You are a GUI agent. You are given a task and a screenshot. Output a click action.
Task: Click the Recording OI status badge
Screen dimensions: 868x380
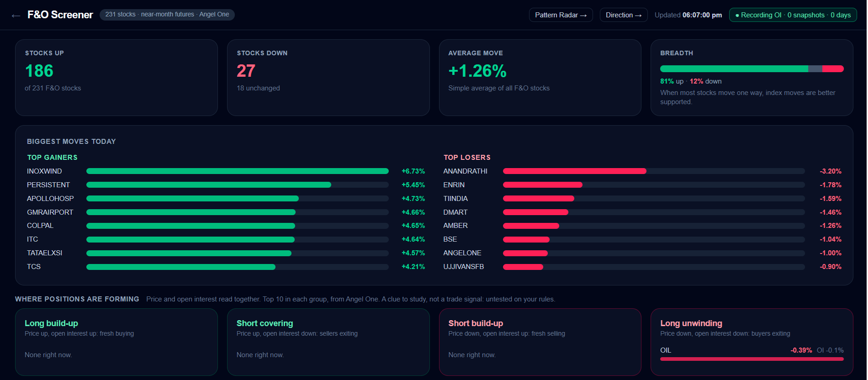coord(793,15)
